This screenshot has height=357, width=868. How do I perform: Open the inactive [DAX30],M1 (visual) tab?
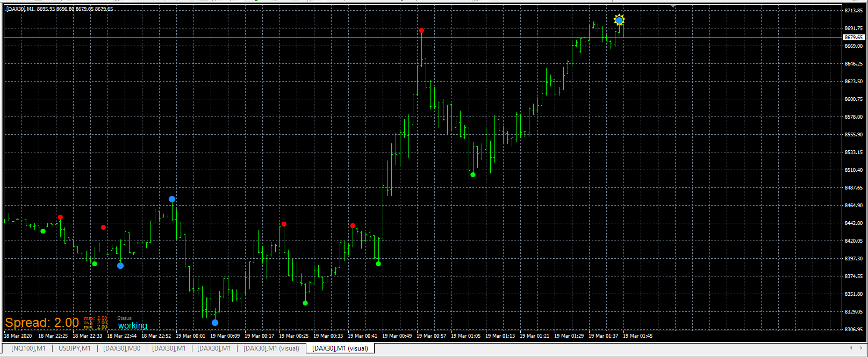tap(271, 348)
